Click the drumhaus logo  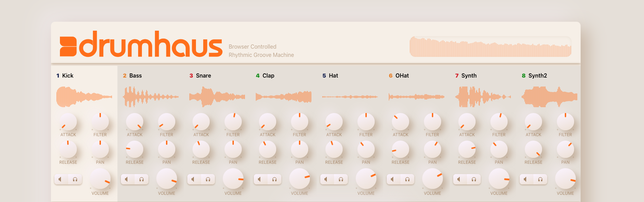pos(141,44)
